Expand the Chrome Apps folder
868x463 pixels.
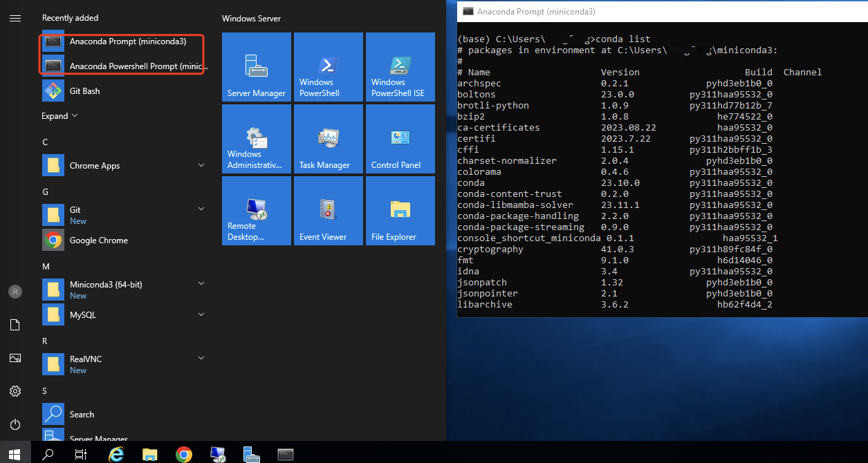point(201,165)
